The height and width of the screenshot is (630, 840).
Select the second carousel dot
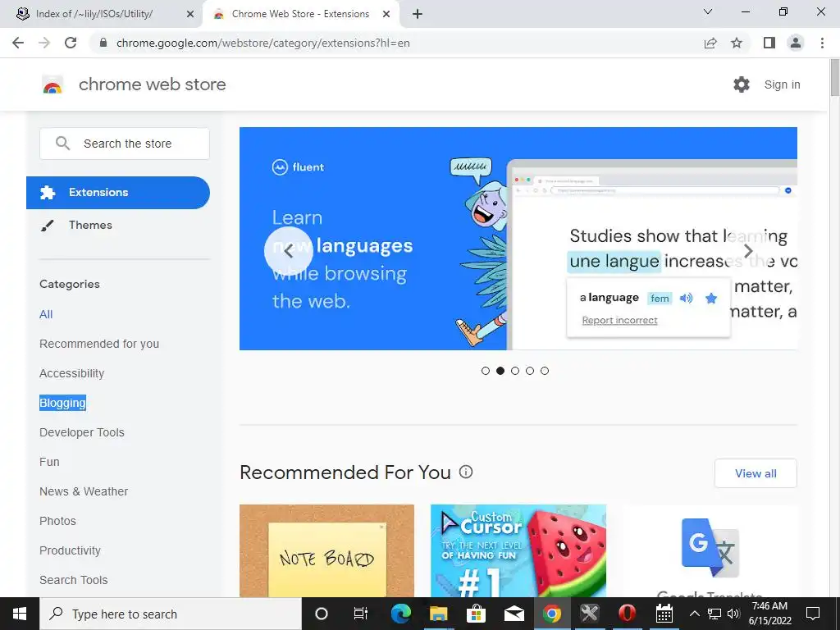pos(500,371)
